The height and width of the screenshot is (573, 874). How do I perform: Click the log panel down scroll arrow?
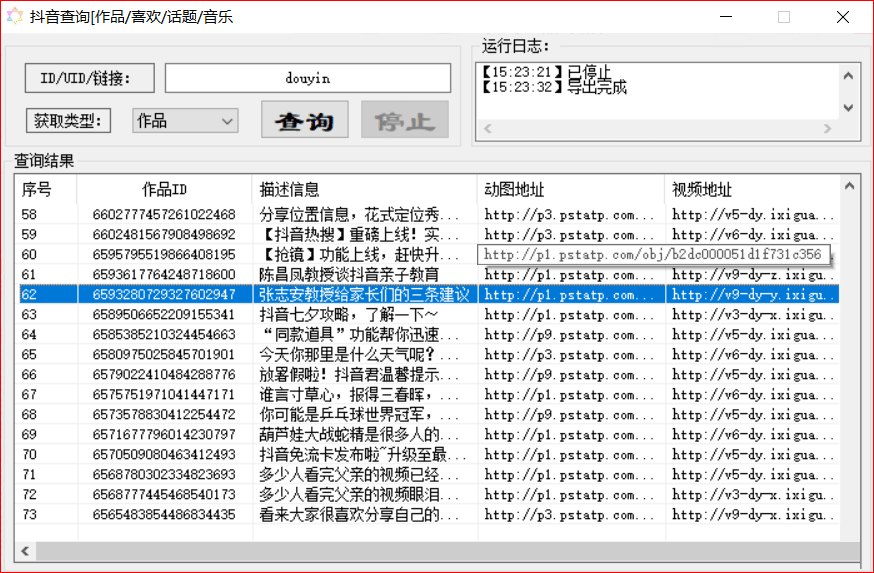coord(848,108)
